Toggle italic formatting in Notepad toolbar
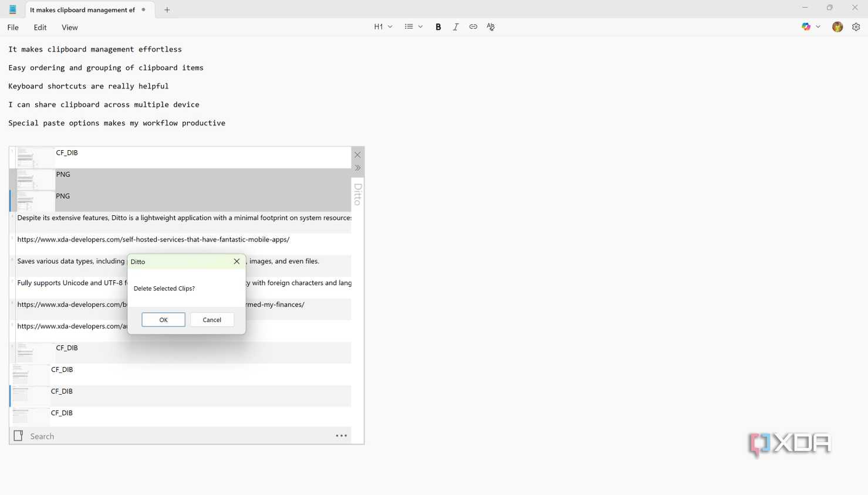The height and width of the screenshot is (495, 868). [455, 27]
